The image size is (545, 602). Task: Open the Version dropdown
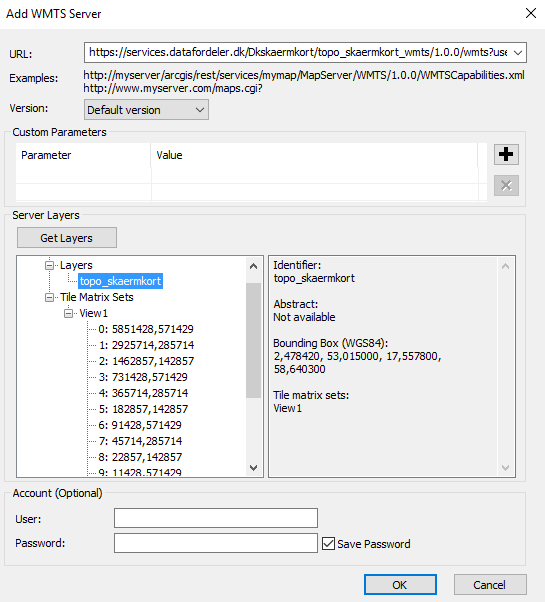tap(146, 110)
